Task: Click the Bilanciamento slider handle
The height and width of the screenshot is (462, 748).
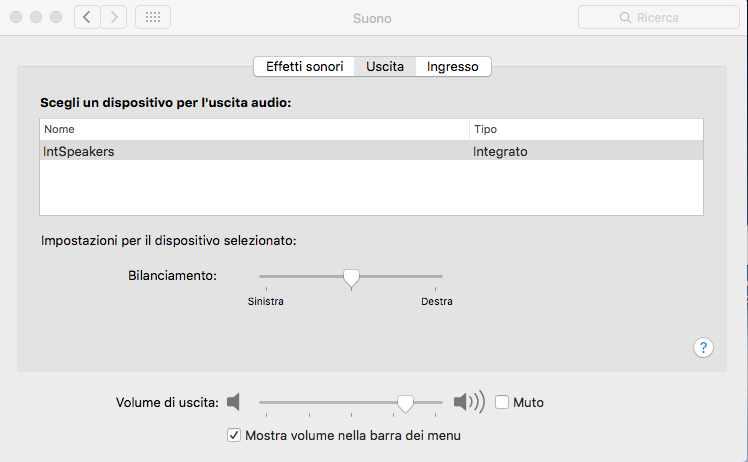Action: point(351,277)
